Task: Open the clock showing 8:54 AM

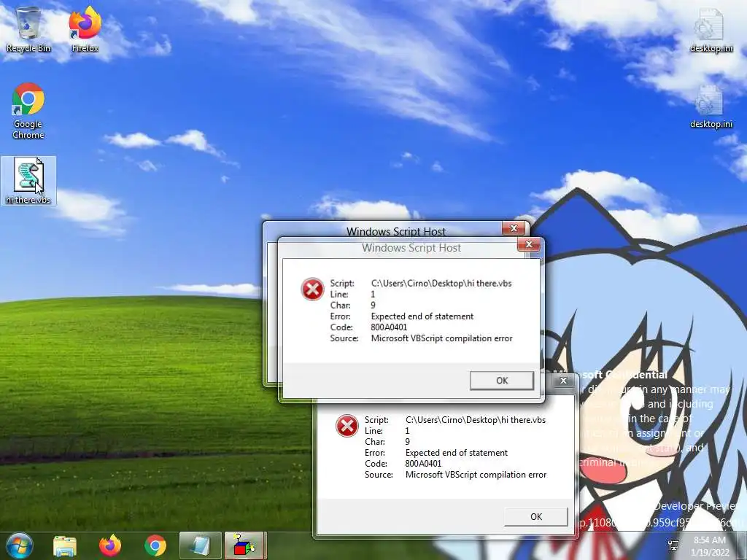Action: (710, 546)
